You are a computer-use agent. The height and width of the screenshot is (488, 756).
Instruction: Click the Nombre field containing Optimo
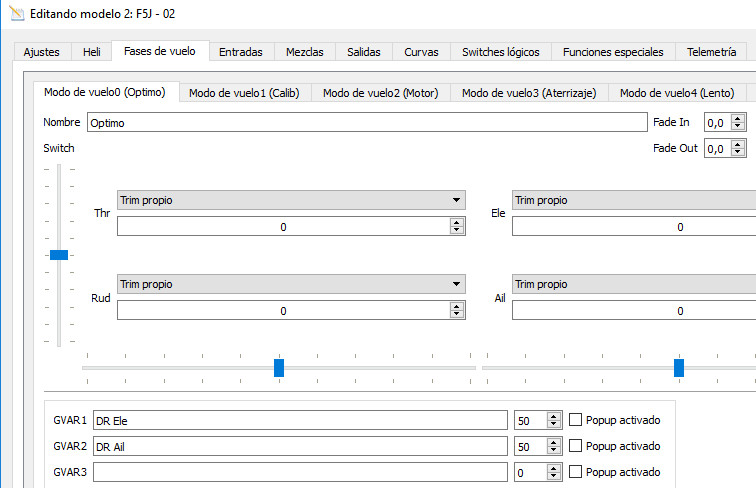tap(367, 122)
